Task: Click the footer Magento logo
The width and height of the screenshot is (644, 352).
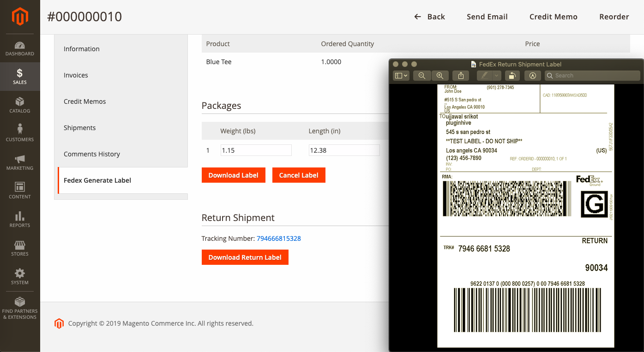Action: tap(59, 323)
